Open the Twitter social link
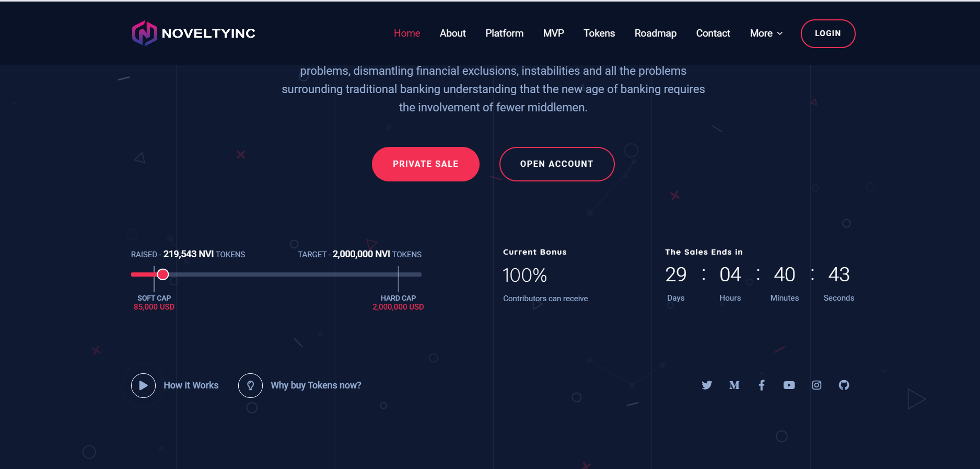 tap(707, 385)
